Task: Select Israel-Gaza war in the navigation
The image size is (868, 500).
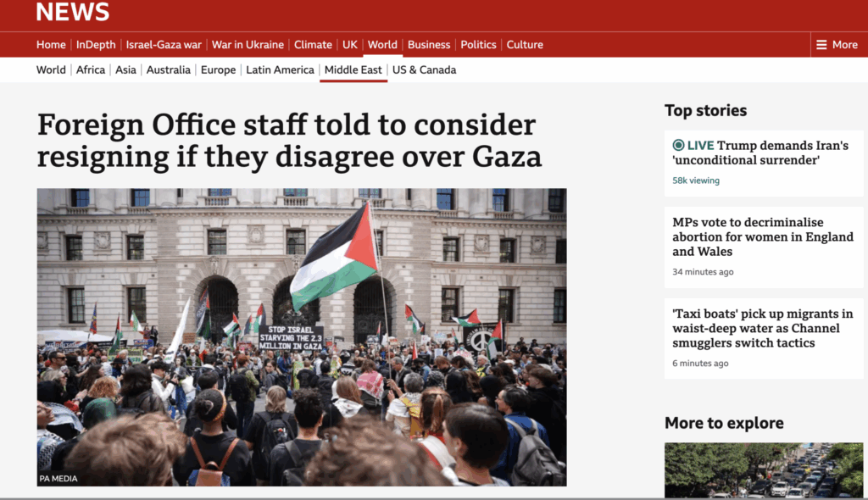Action: click(x=164, y=45)
